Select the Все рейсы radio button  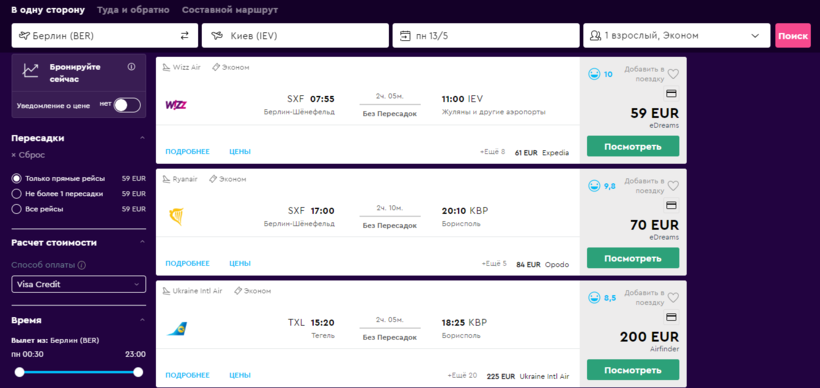coord(16,209)
